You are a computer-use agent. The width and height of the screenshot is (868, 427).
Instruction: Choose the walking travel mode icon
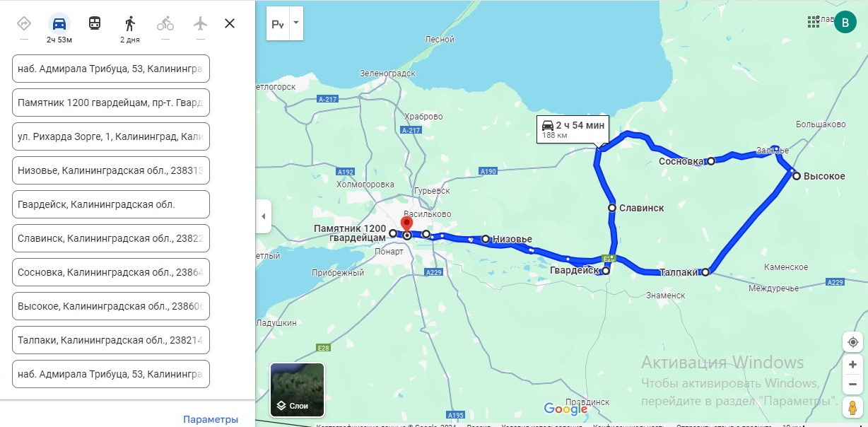tap(130, 23)
